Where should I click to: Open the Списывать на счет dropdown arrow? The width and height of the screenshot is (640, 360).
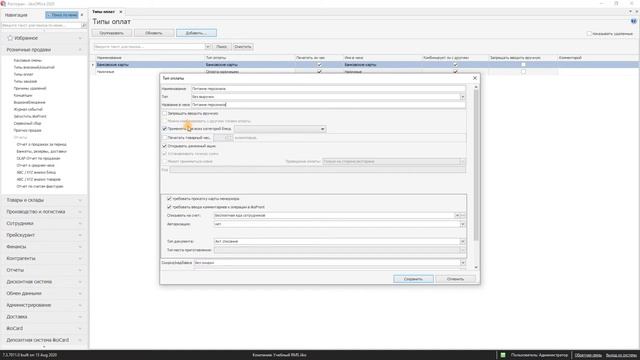click(457, 216)
